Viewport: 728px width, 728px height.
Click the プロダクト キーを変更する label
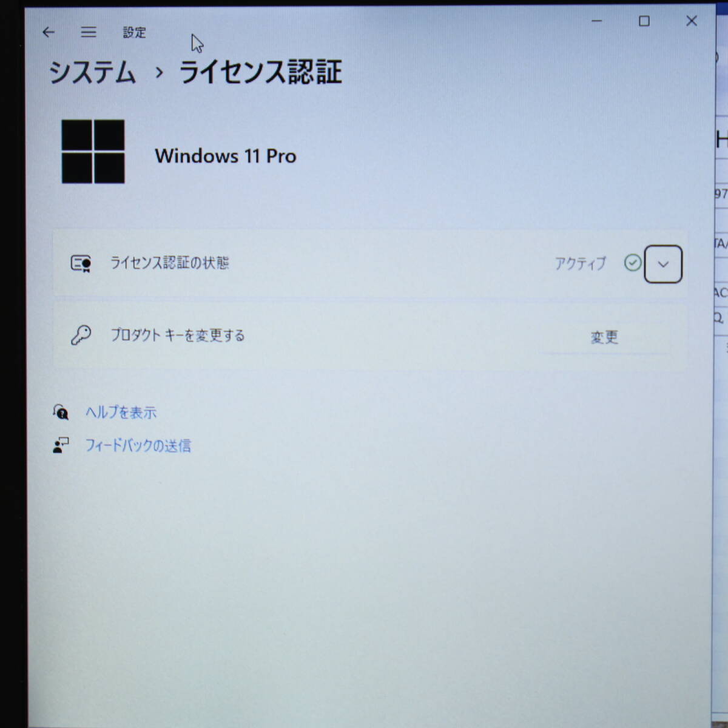click(x=177, y=335)
